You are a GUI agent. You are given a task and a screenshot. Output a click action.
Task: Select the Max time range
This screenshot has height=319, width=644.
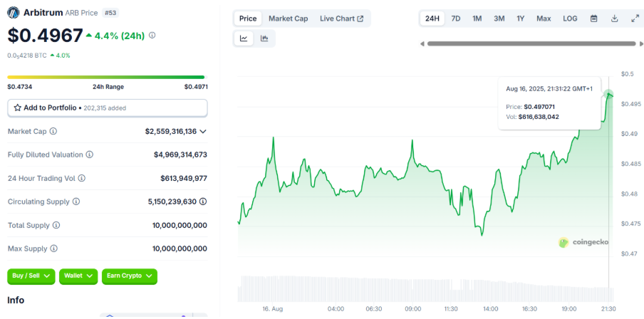[x=544, y=19]
